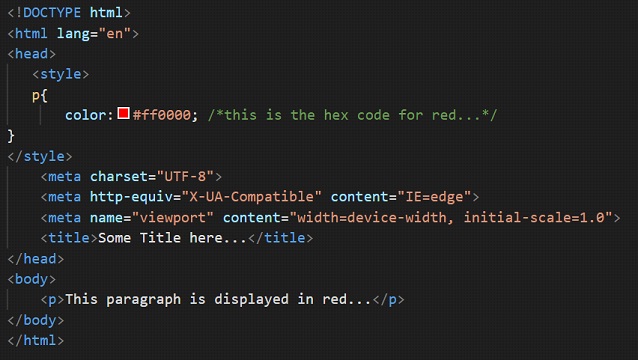
Task: Click the width=device-width content string
Action: point(451,218)
